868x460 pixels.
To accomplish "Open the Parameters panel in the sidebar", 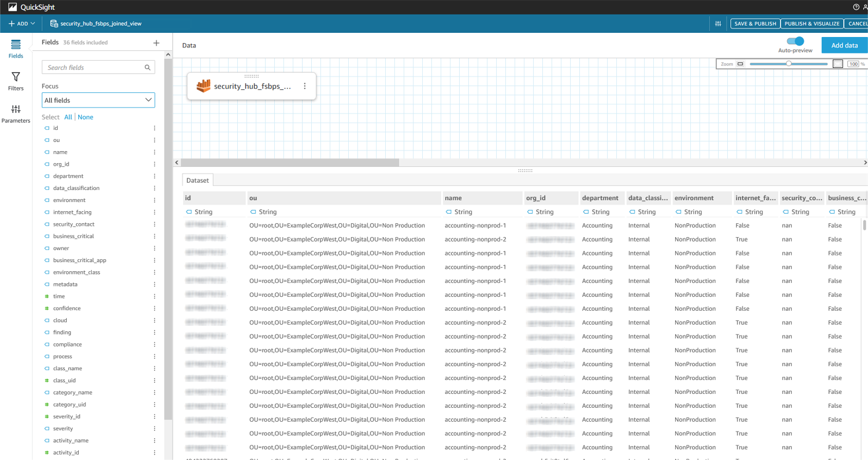I will pos(16,113).
